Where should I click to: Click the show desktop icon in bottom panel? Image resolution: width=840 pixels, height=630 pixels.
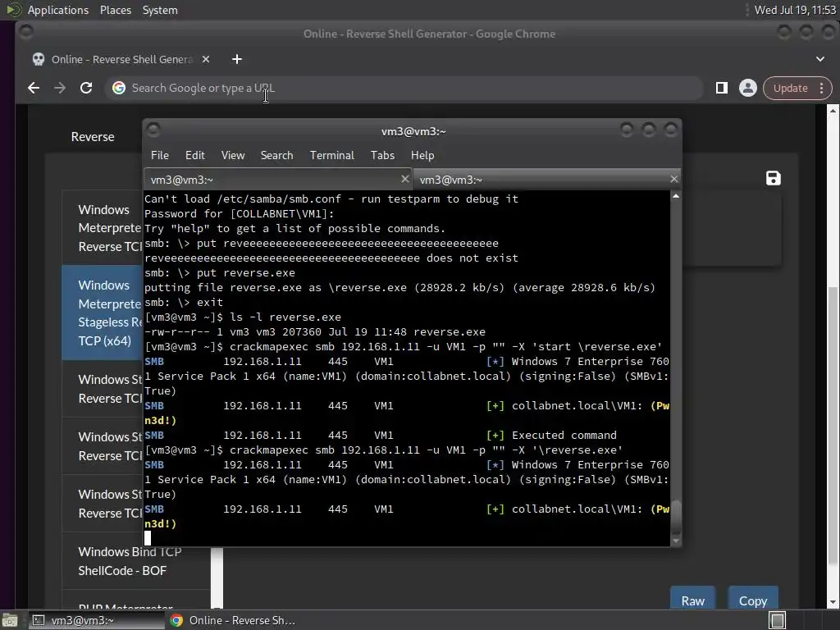coord(9,620)
